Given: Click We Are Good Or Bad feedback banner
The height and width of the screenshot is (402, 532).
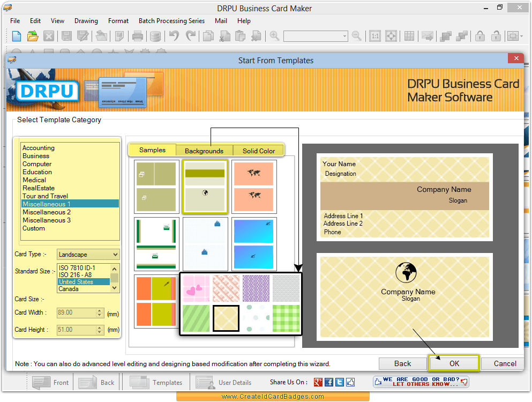Looking at the screenshot, I should [421, 382].
